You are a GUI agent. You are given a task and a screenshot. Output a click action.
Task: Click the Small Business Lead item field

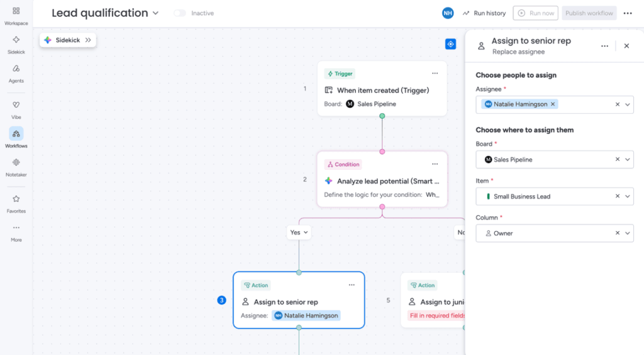point(555,196)
